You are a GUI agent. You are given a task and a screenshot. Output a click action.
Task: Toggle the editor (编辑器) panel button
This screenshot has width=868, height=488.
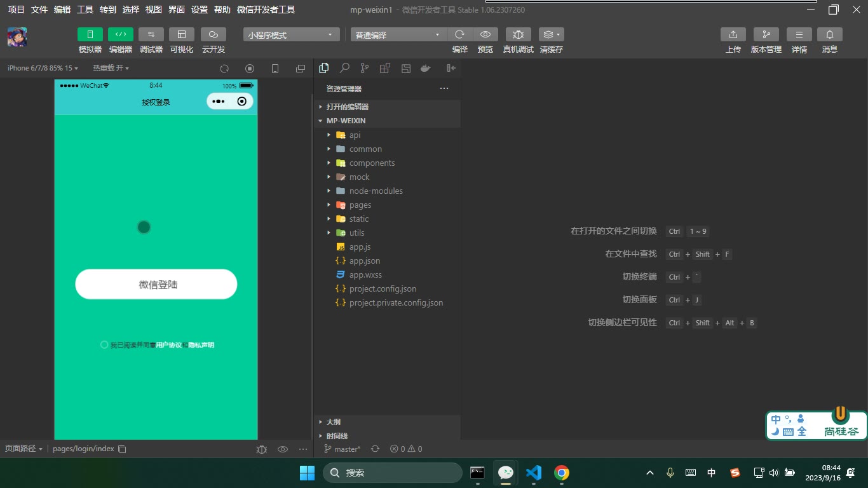point(121,34)
